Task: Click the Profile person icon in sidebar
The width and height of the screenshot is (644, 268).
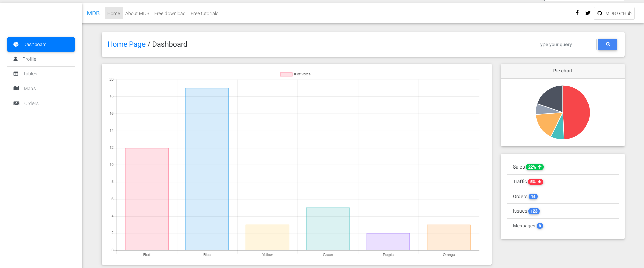Action: 16,59
